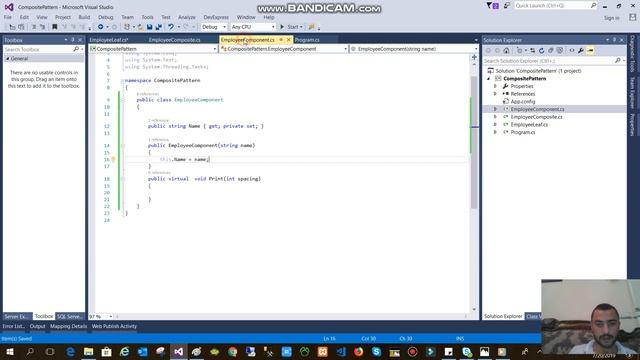Collapse the EmployeeComponent class outlining toggle
Viewport: 640px width, 360px height.
(x=122, y=100)
